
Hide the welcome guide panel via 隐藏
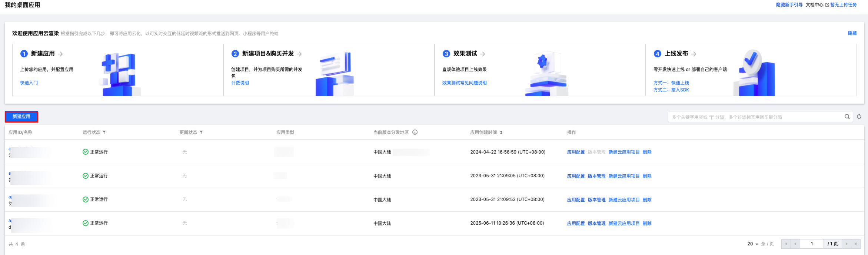(x=852, y=33)
